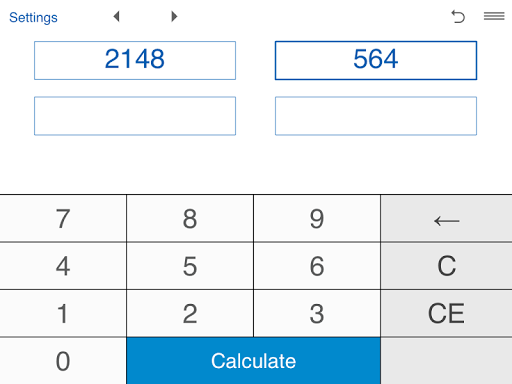This screenshot has width=512, height=384.
Task: Tap the 7 key on keypad
Action: 63,219
